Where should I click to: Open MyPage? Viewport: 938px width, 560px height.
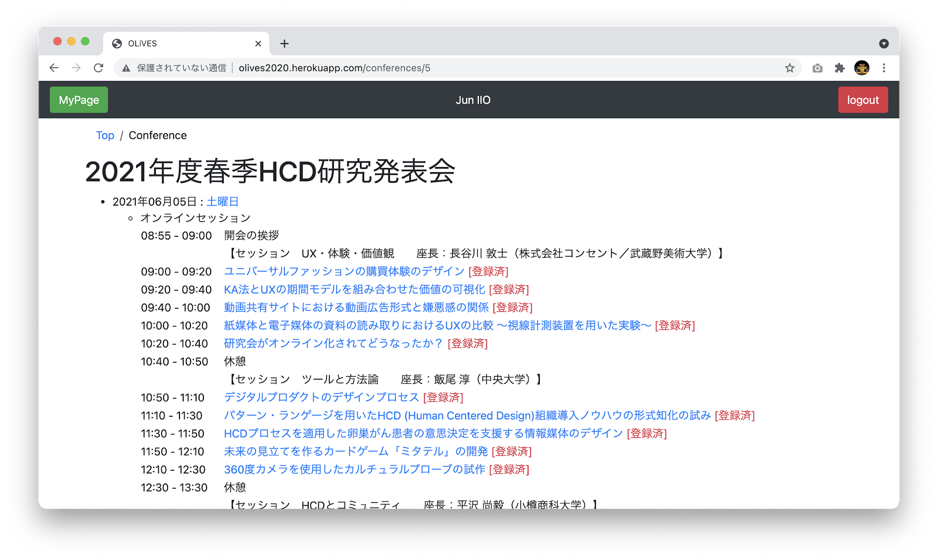(x=78, y=99)
